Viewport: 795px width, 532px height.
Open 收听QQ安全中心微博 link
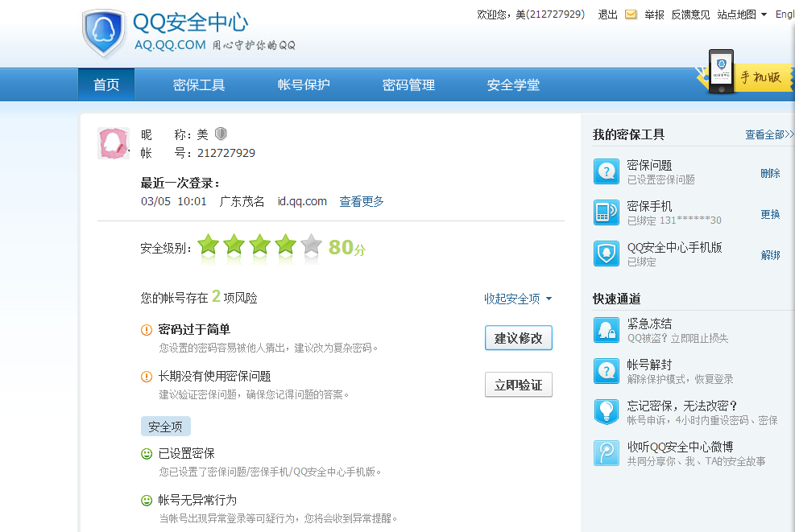click(x=681, y=447)
